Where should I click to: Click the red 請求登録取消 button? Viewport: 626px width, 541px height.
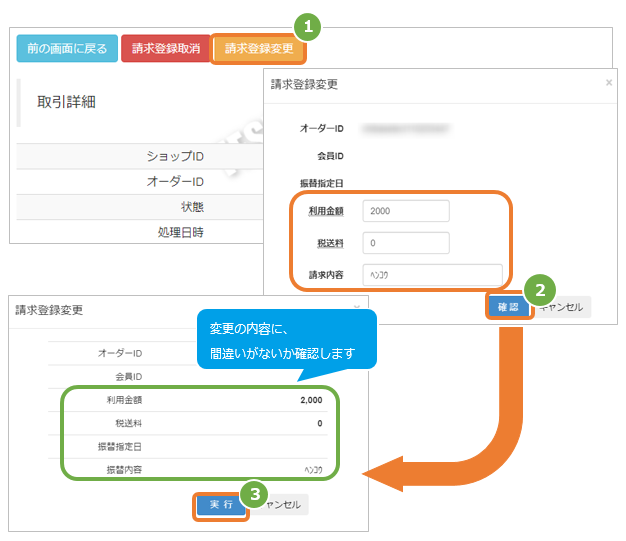point(166,48)
